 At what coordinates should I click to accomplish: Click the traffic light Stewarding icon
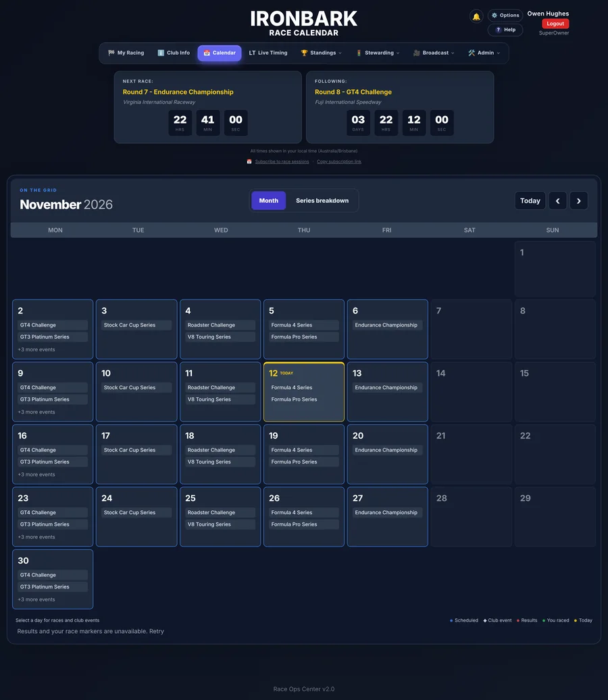click(x=359, y=53)
